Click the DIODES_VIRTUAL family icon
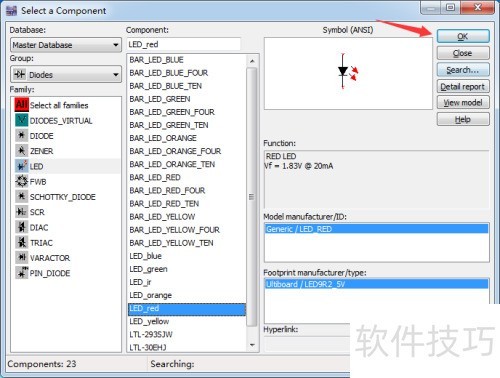This screenshot has height=378, width=500. click(22, 120)
